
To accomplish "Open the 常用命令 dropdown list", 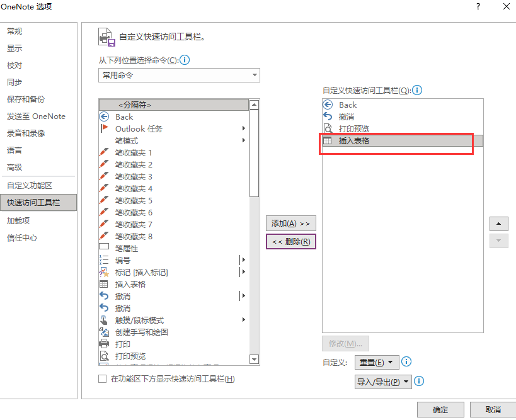I will [255, 75].
